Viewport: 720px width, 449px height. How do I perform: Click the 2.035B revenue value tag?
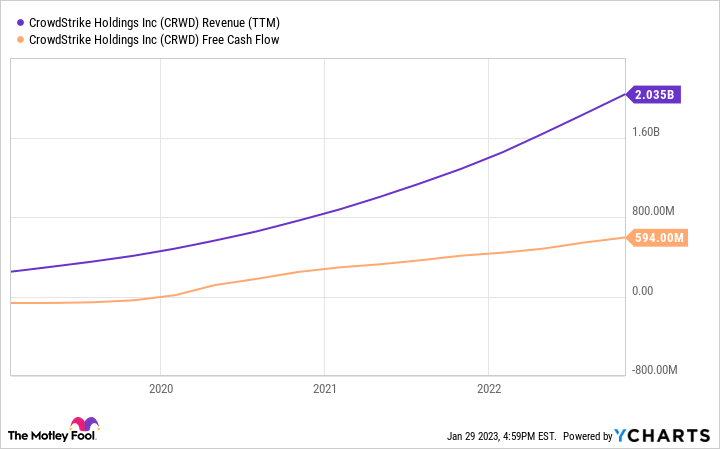pos(656,95)
